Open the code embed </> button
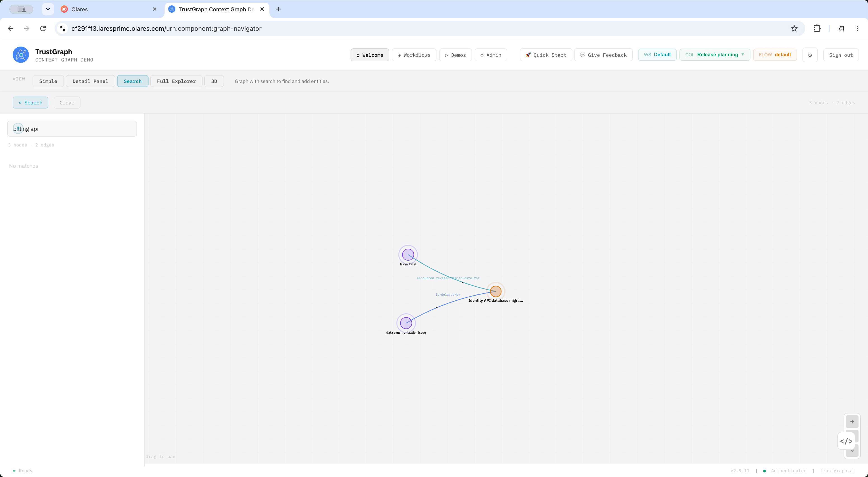 click(x=846, y=441)
